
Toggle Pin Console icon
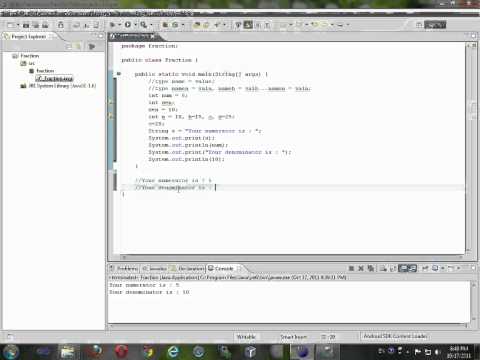pos(425,268)
